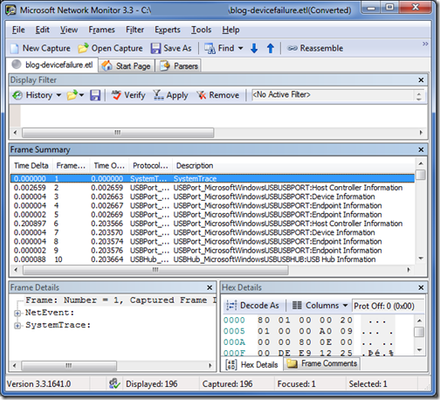The width and height of the screenshot is (440, 400).
Task: Expand the SystemTrace tree node
Action: point(17,326)
